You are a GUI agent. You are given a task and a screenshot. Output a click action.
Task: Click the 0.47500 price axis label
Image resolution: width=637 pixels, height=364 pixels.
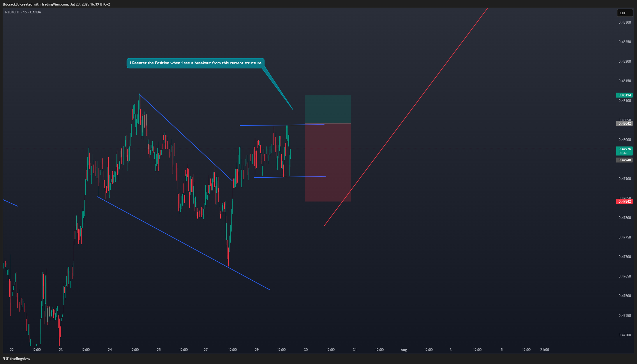click(624, 335)
